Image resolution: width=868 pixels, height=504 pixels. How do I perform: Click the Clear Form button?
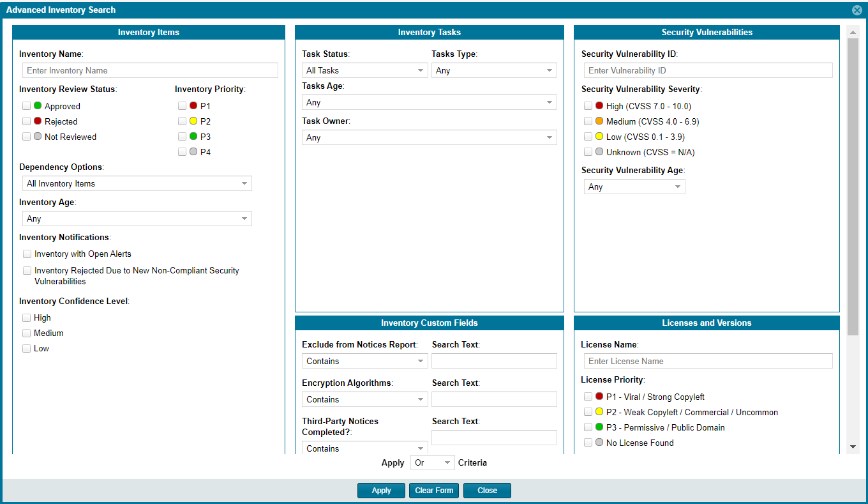point(434,491)
